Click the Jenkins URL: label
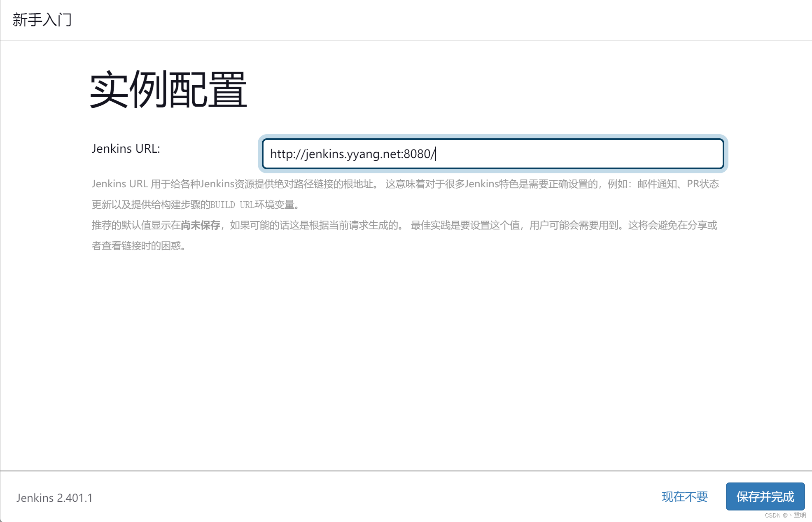The image size is (812, 522). click(x=126, y=149)
